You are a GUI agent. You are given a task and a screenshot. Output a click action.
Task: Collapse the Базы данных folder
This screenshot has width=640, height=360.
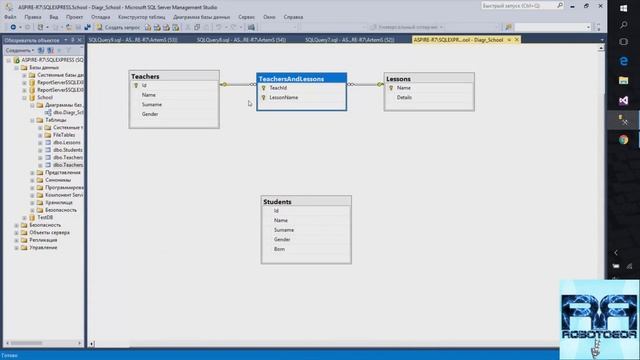(17, 68)
